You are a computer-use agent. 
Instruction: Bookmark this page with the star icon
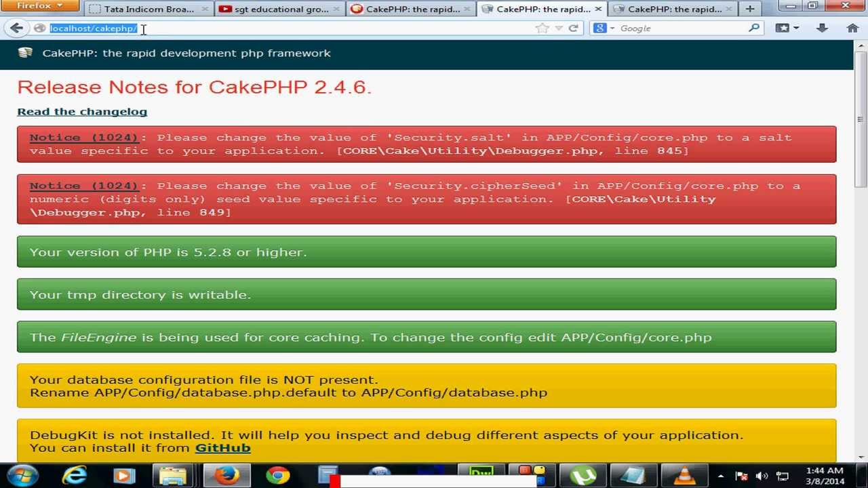(x=542, y=28)
